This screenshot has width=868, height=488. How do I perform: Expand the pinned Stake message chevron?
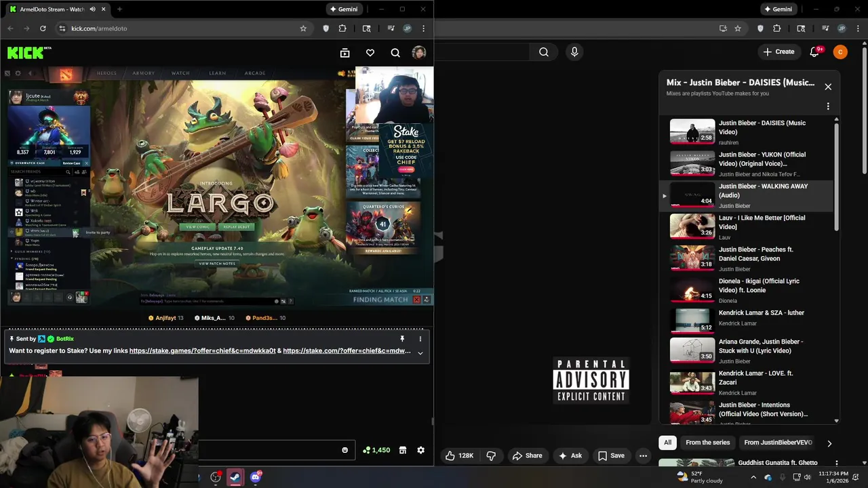[x=420, y=352]
